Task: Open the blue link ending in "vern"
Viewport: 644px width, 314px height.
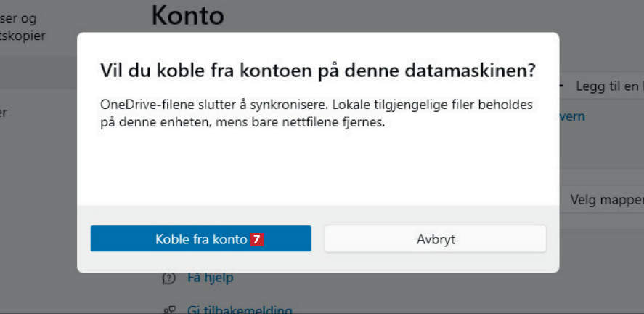Action: tap(572, 116)
